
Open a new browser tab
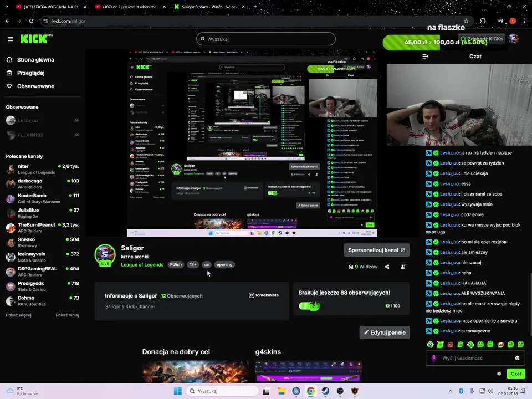[x=255, y=7]
